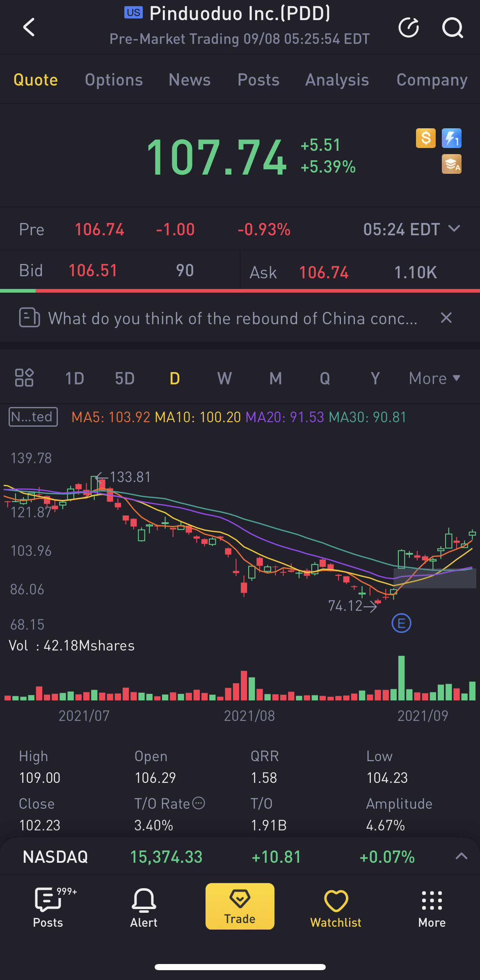Open the Analysis tab
Image resolution: width=480 pixels, height=980 pixels.
click(x=337, y=80)
